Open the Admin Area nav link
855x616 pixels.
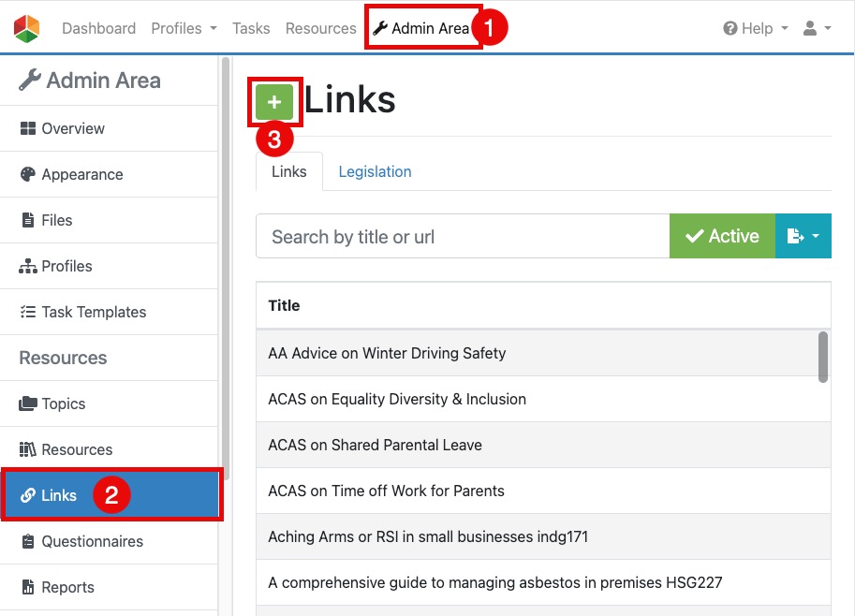[421, 28]
